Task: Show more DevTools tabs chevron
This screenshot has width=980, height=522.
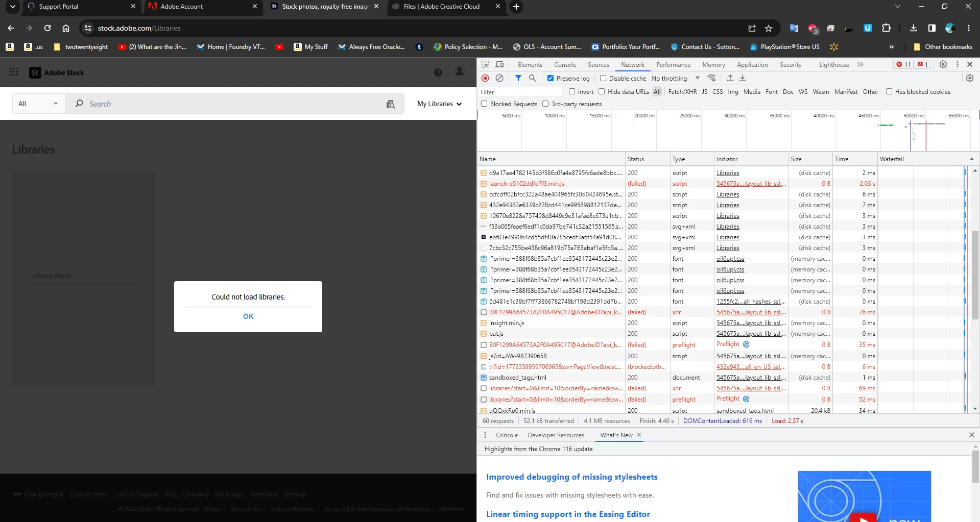Action: click(x=861, y=64)
